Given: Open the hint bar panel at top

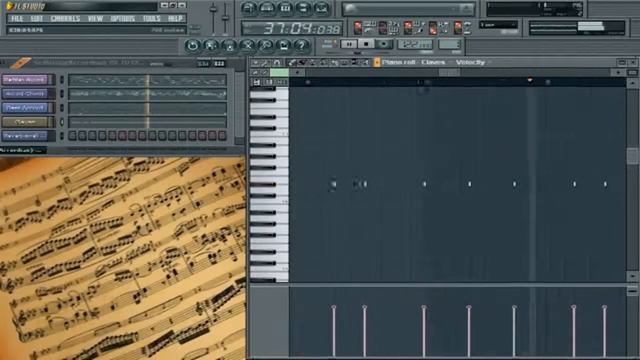Looking at the screenshot, I should point(97,30).
